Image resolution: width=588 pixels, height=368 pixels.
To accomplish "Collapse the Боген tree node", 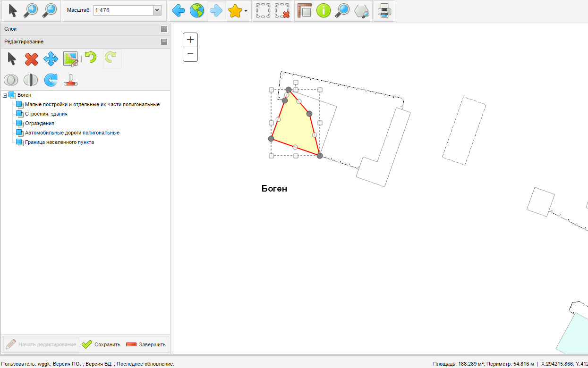I will (5, 95).
